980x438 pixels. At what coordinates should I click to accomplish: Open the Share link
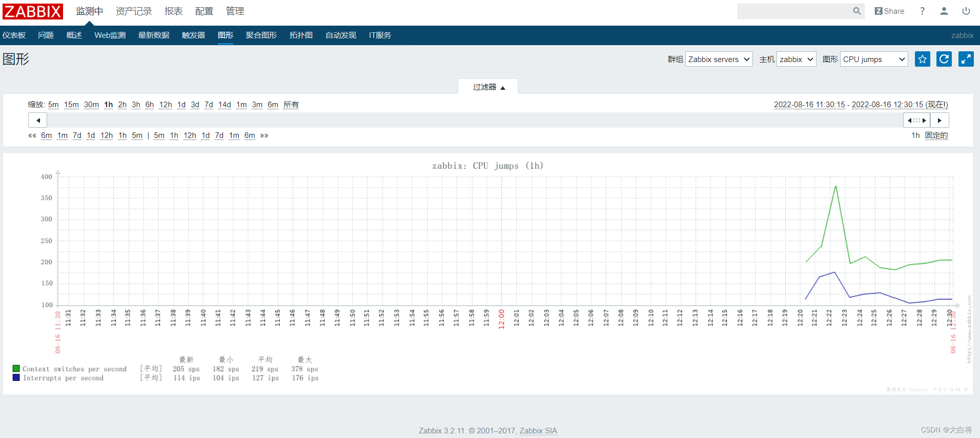tap(889, 11)
